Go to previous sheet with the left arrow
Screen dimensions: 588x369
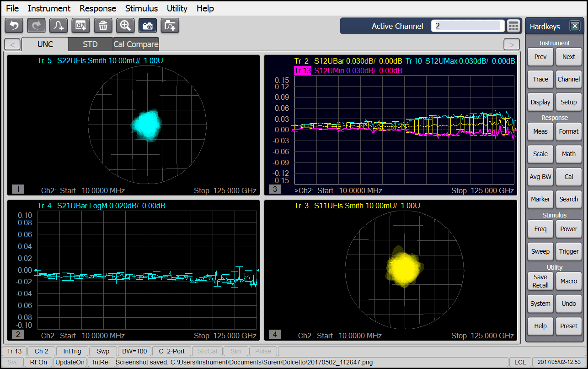click(x=12, y=44)
